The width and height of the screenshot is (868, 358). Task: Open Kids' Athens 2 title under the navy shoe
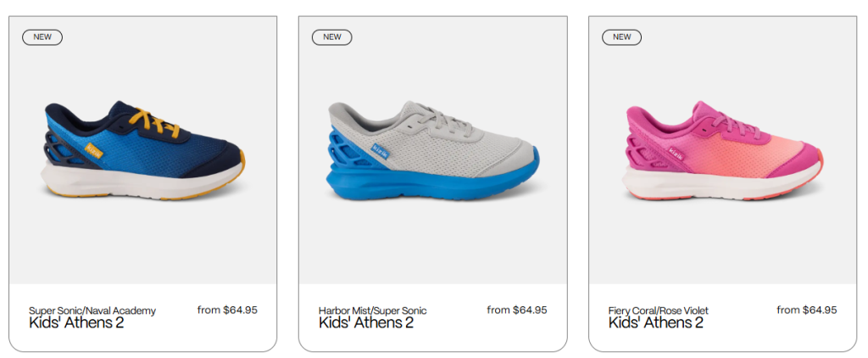click(x=76, y=323)
